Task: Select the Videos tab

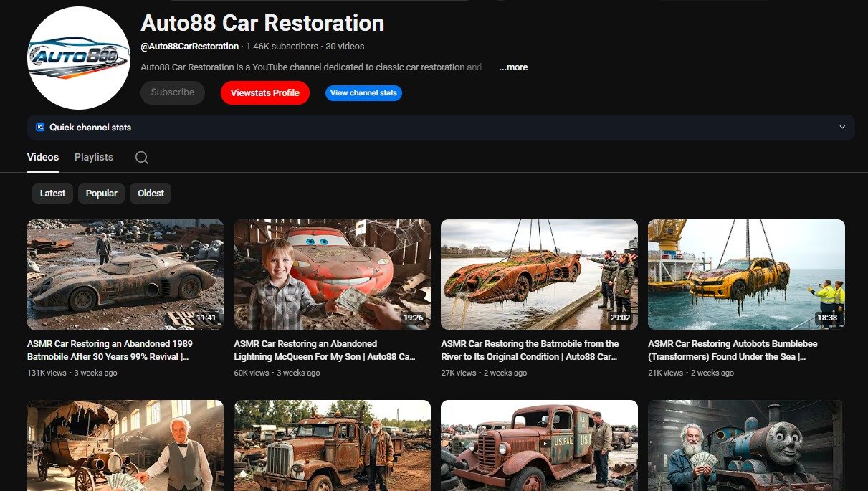Action: pos(43,157)
